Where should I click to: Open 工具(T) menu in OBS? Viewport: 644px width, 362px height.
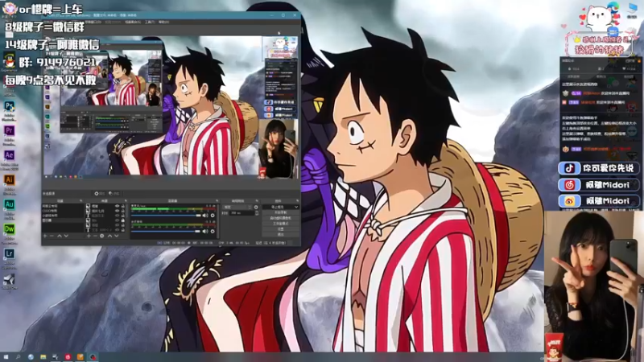click(x=150, y=23)
